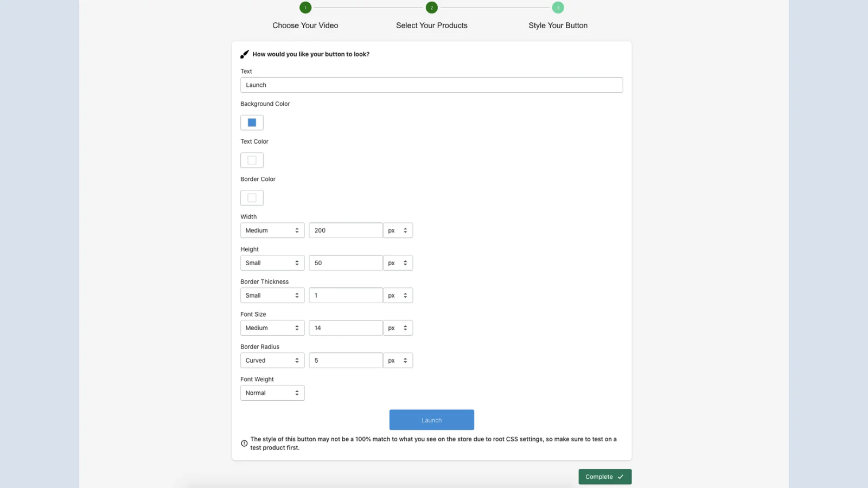868x488 pixels.
Task: Click the paintbrush icon beside the heading
Action: coord(245,54)
